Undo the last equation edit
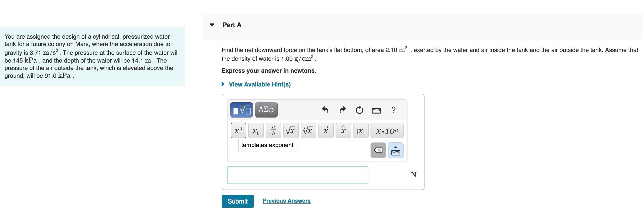This screenshot has width=644, height=213. tap(325, 110)
